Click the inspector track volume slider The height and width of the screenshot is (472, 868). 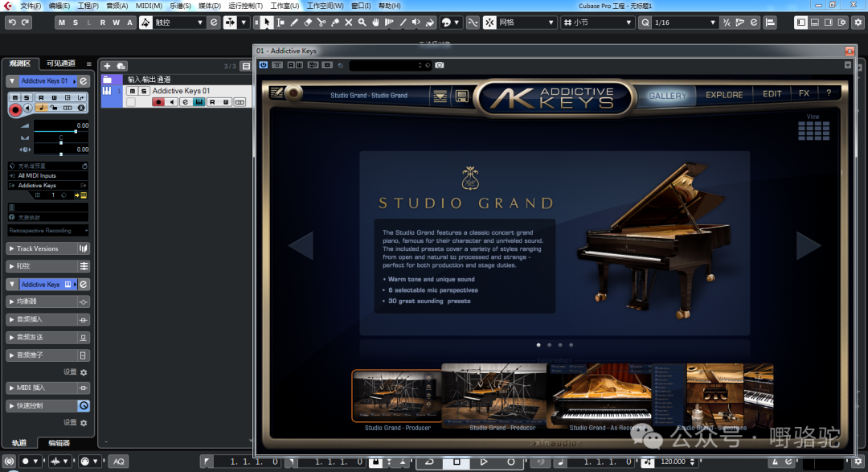tap(55, 130)
